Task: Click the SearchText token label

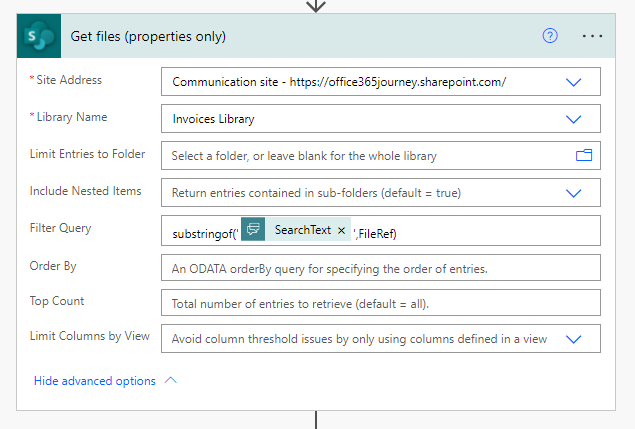Action: pyautogui.click(x=303, y=230)
